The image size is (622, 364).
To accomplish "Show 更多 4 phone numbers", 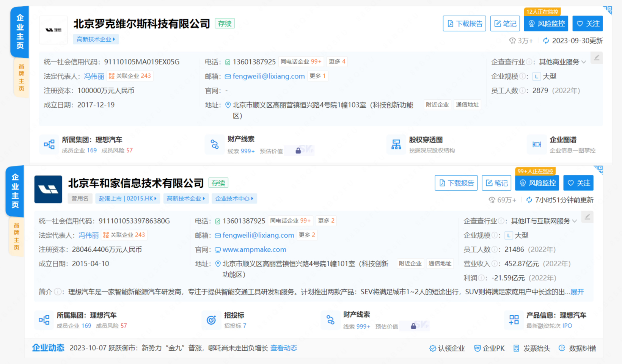I will click(337, 61).
